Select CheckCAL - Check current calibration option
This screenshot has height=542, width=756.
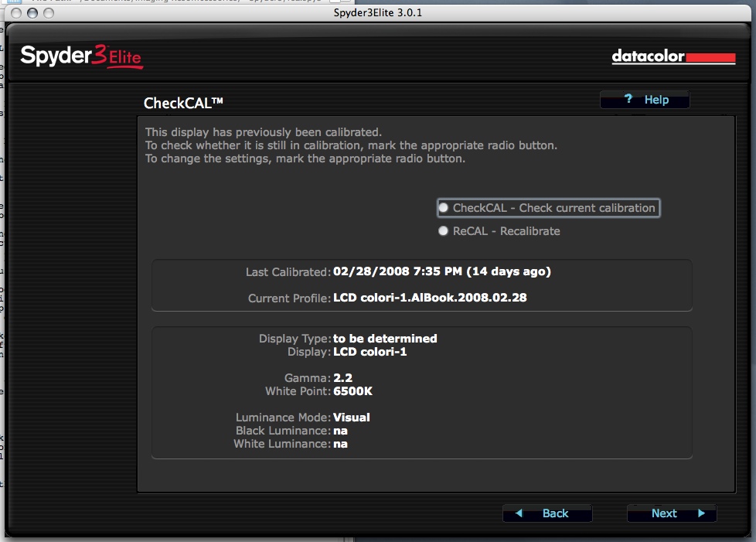444,208
